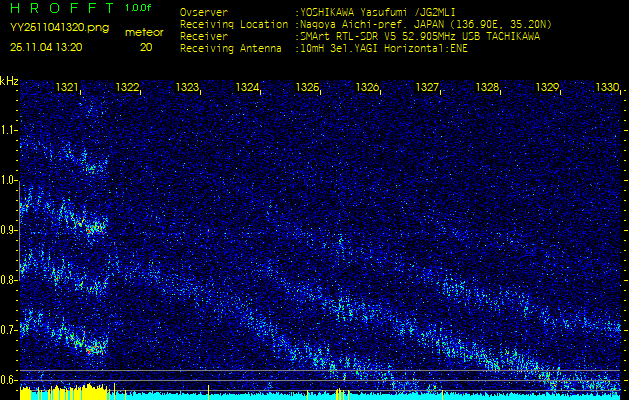Click the 1321 time marker
629x400 pixels.
coord(68,88)
